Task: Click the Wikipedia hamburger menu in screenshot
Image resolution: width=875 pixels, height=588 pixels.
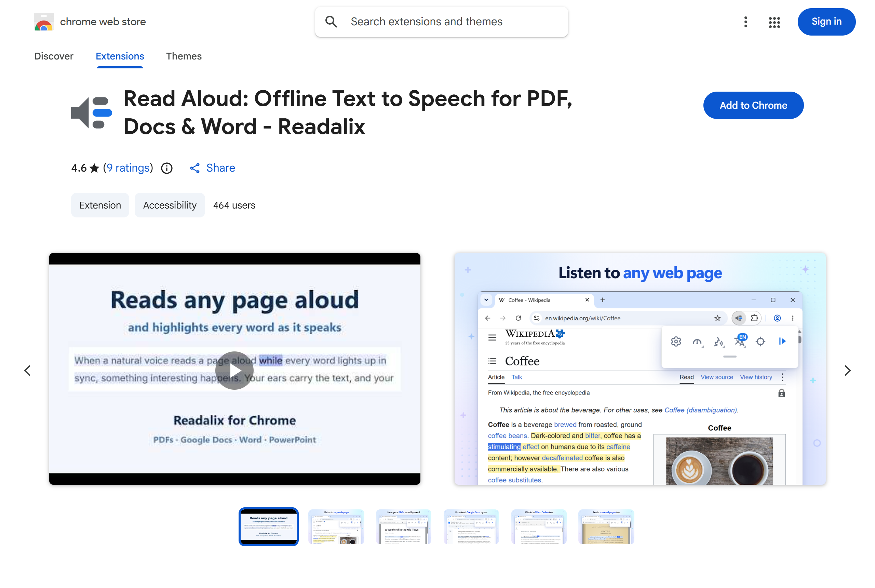Action: [492, 337]
